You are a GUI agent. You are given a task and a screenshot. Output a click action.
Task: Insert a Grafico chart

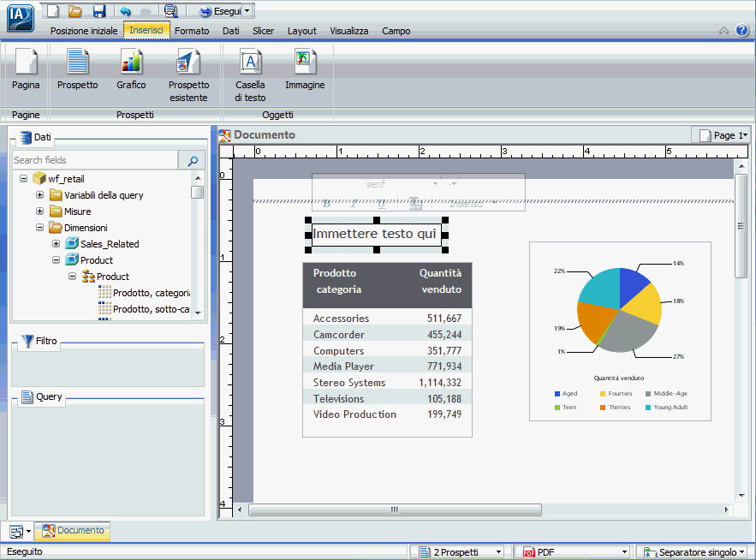(x=131, y=69)
